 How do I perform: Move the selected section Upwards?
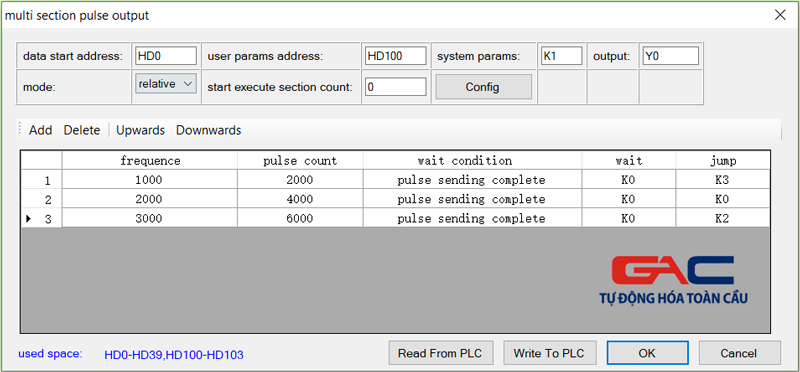click(140, 130)
